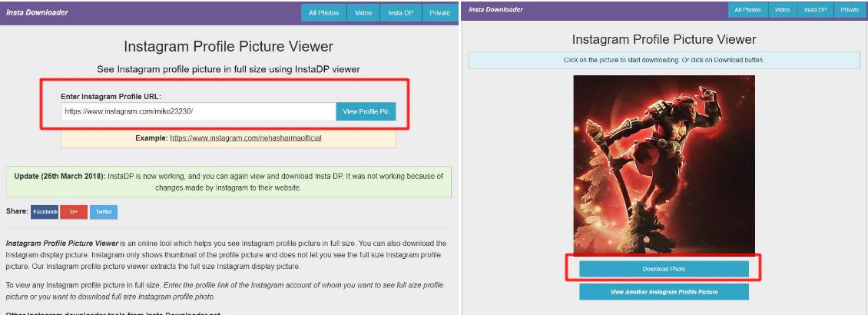Screen dimensions: 868x315
Task: Click the 'Enter Instagram Profile URL:' label
Action: [111, 96]
